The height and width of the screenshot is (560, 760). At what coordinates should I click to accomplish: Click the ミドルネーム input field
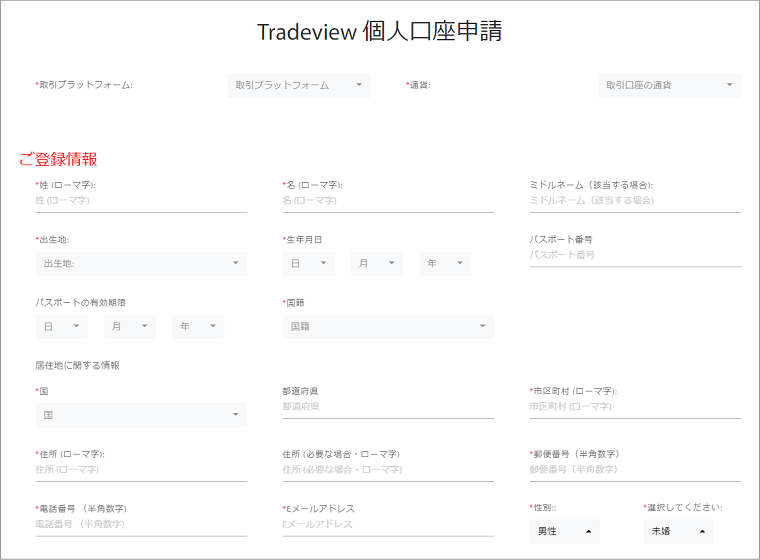click(635, 201)
